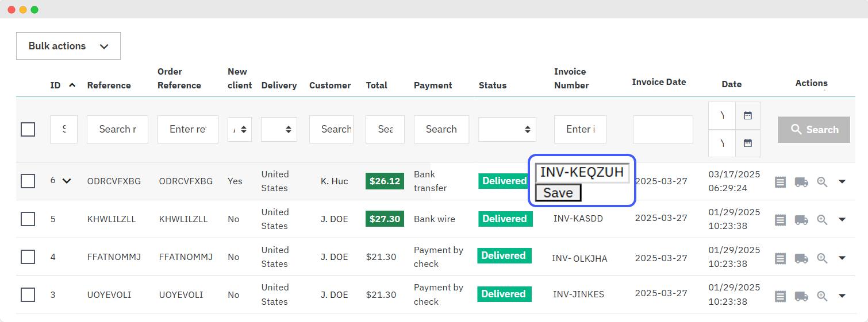Click the Total column header
Image resolution: width=868 pixels, height=322 pixels.
(x=377, y=86)
